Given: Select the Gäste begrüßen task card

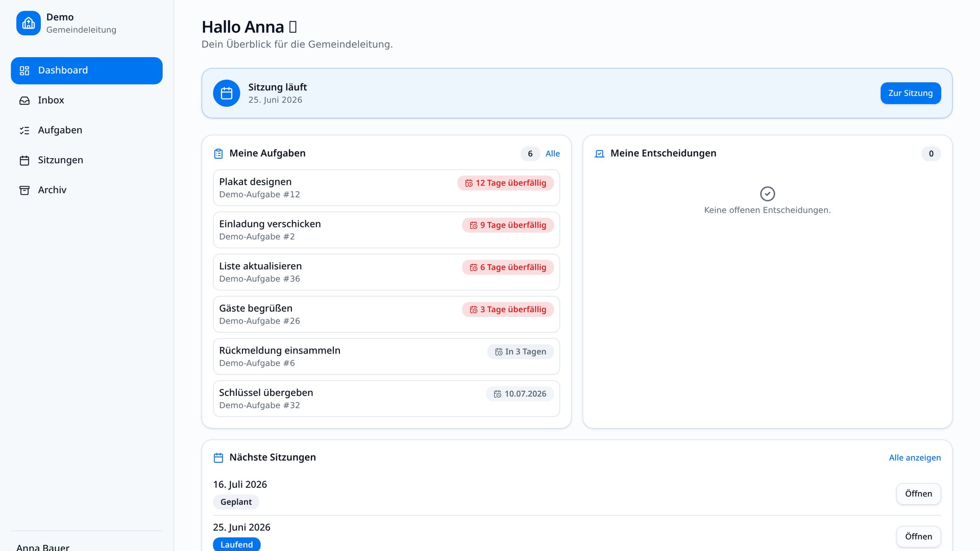Looking at the screenshot, I should (386, 314).
